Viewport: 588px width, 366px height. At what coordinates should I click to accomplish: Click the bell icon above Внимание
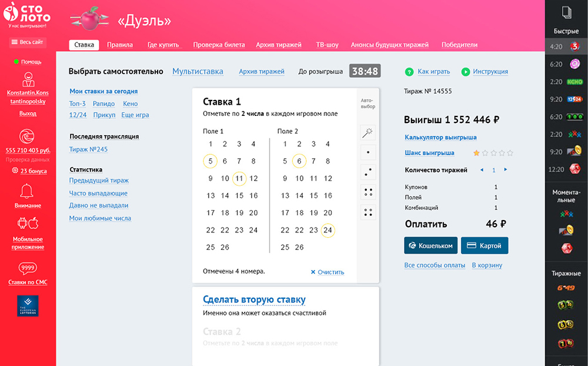27,191
